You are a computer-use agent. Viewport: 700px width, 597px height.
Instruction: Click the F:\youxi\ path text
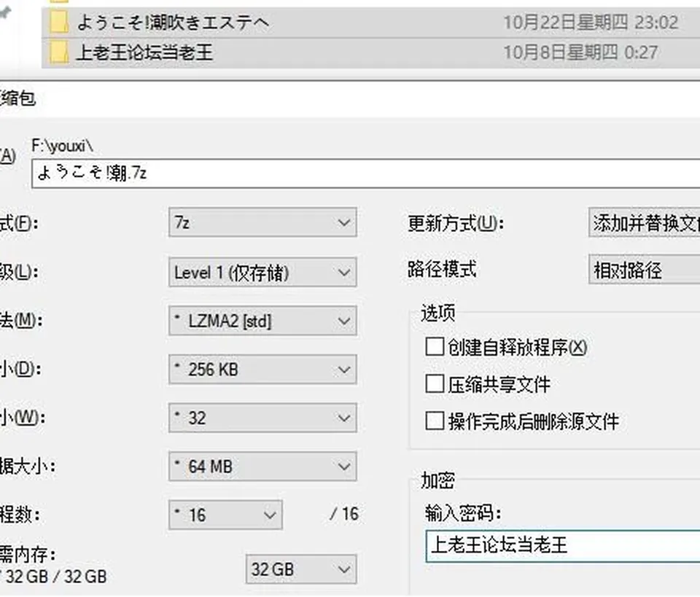pos(63,147)
